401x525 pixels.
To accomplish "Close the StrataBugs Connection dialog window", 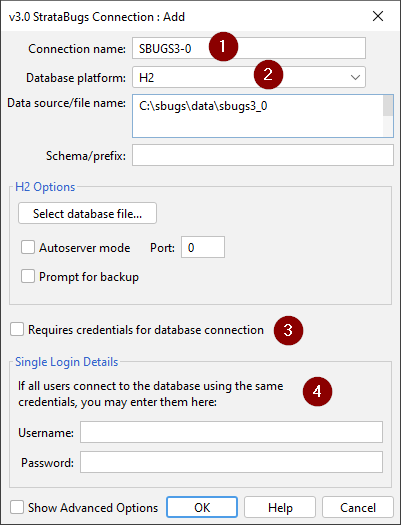I will (378, 16).
